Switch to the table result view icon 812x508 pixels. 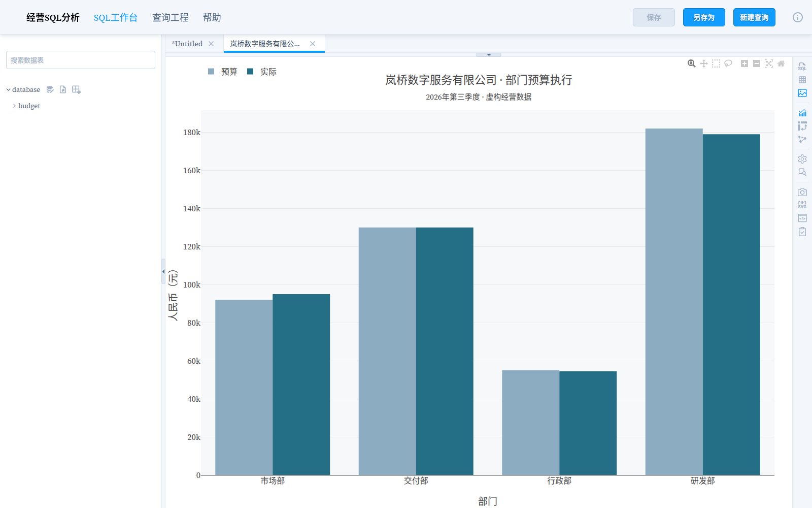point(802,80)
